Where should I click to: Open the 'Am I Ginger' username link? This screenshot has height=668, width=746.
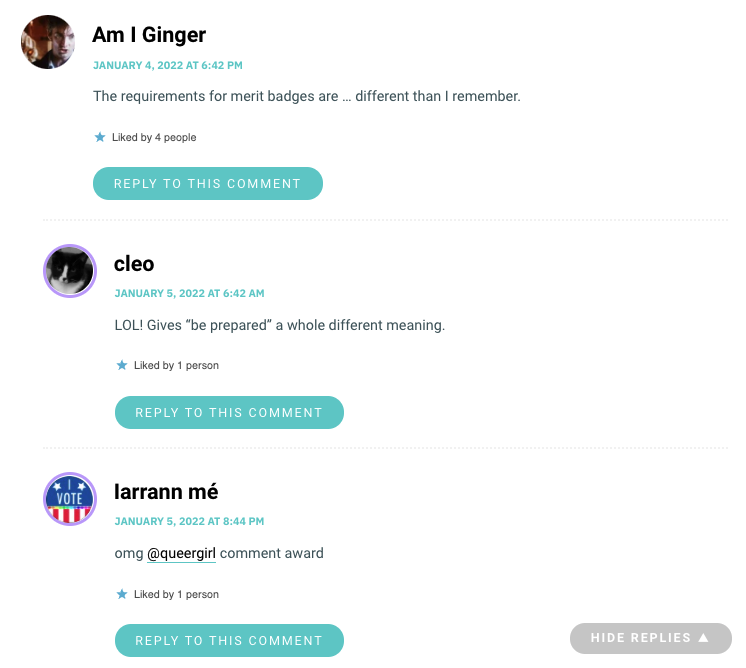click(x=149, y=35)
